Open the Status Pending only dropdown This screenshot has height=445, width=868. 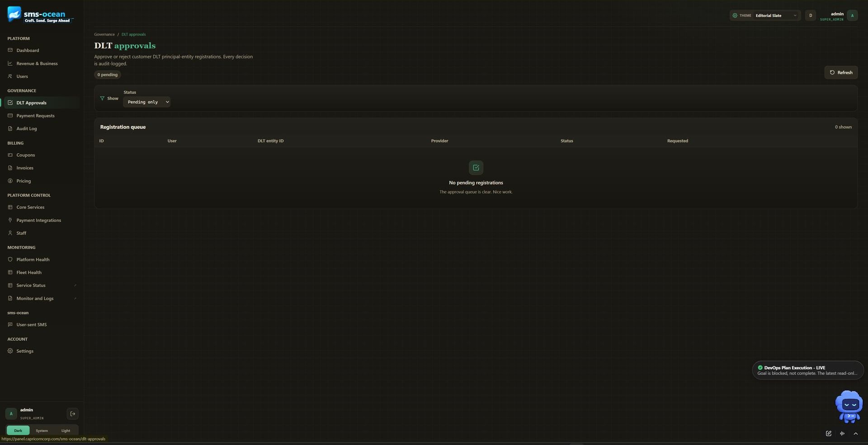click(x=146, y=102)
